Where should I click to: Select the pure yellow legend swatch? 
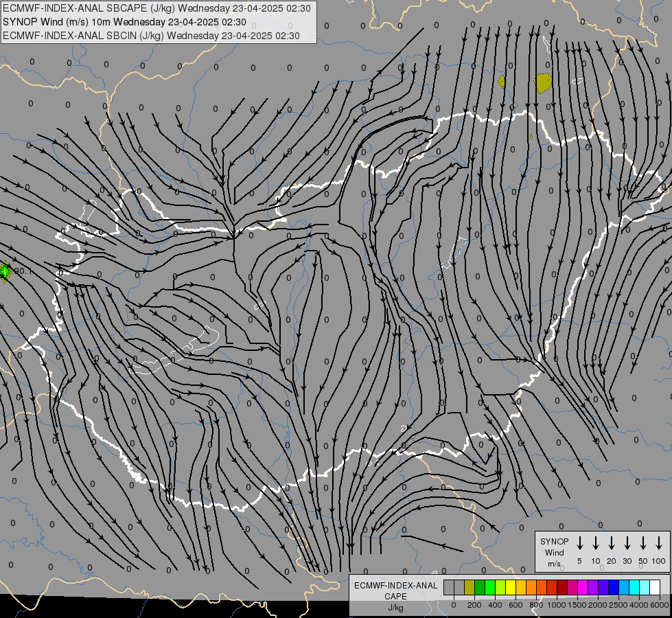point(511,587)
